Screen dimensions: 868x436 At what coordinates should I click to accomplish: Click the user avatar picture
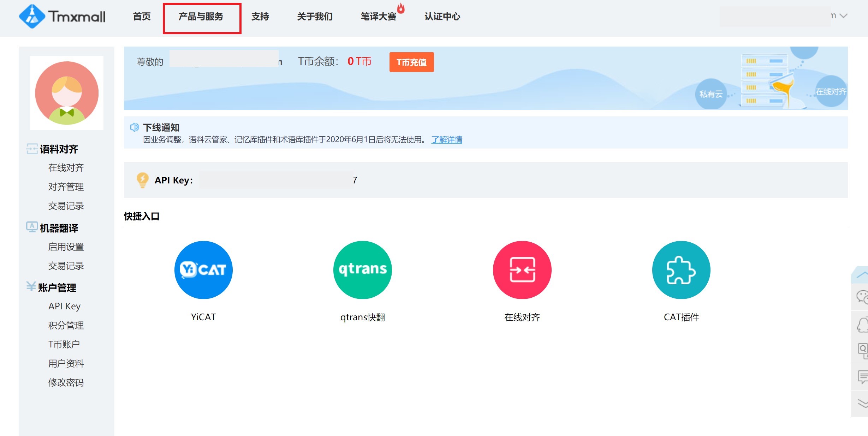point(67,93)
